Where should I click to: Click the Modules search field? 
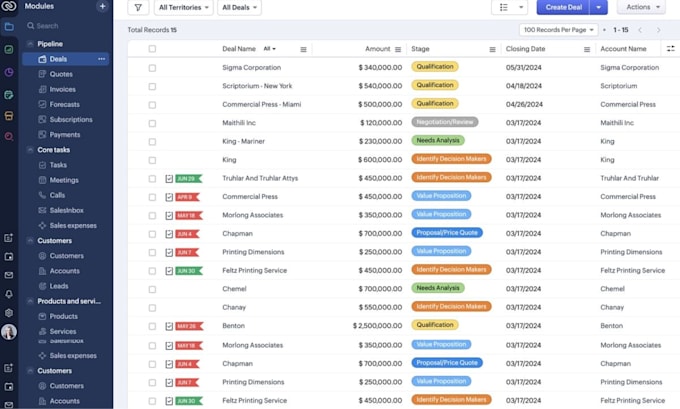tap(65, 26)
